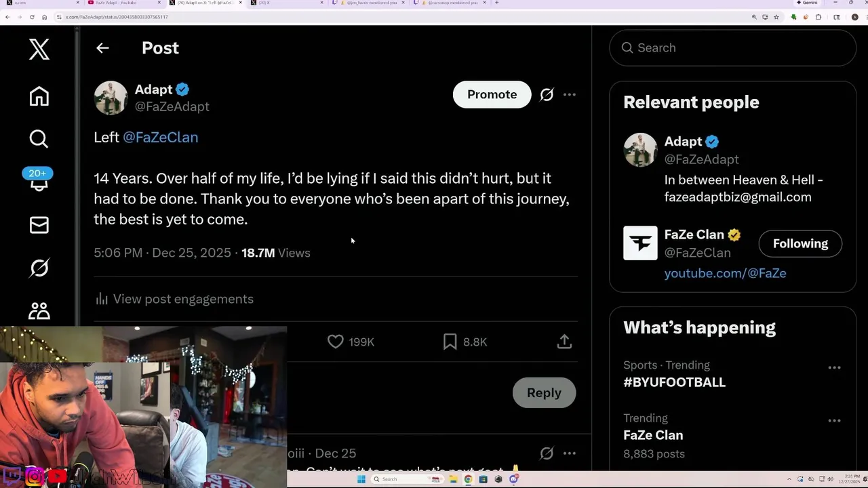Go to Home via house icon
Viewport: 868px width, 488px height.
[x=39, y=96]
